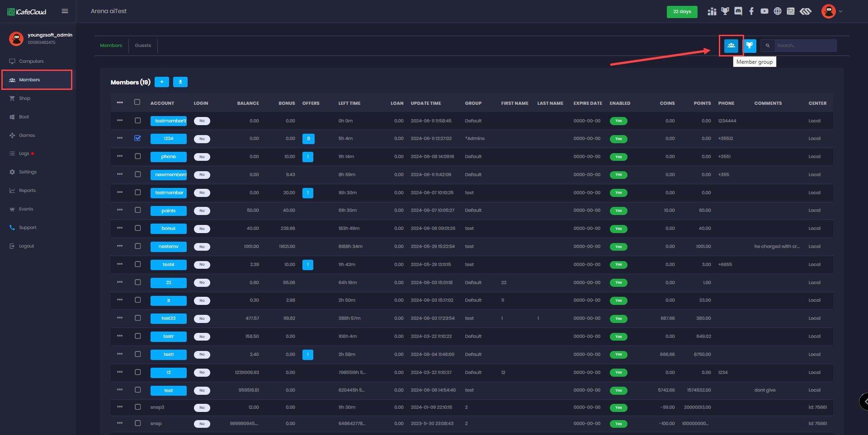
Task: Toggle the login No switch for phone
Action: click(x=202, y=157)
